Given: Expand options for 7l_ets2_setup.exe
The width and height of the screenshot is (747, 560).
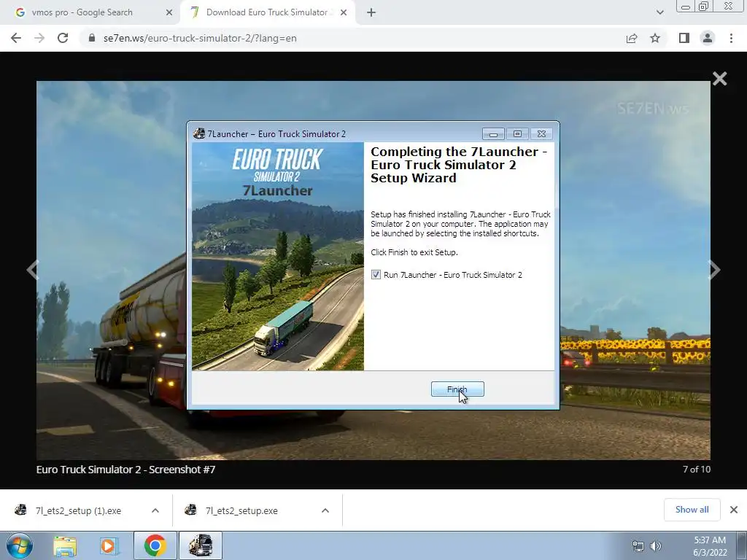Looking at the screenshot, I should 325,510.
